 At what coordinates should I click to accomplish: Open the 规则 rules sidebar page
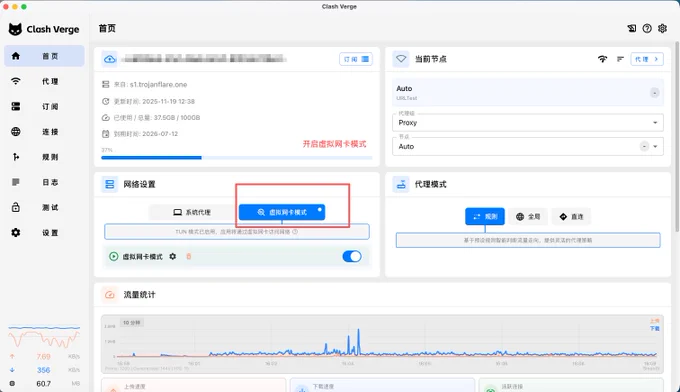click(44, 157)
